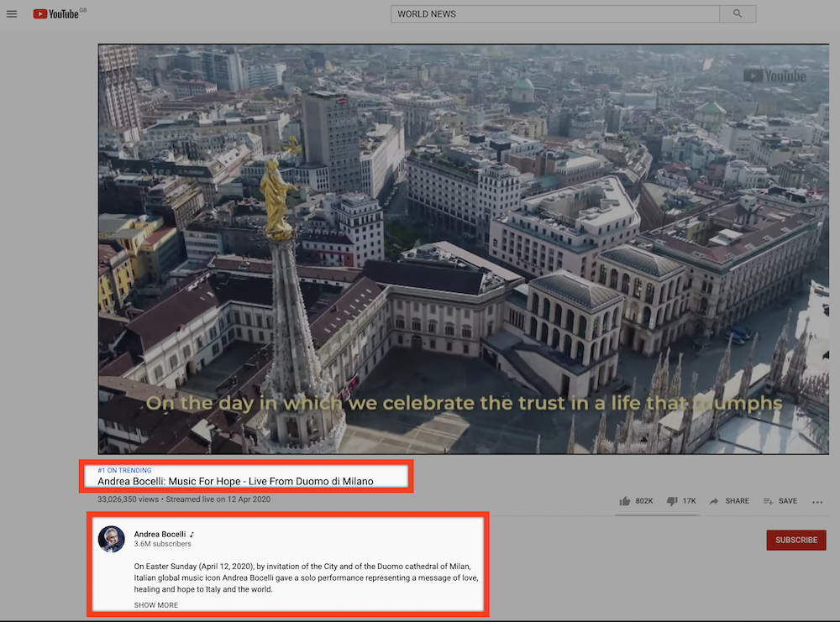This screenshot has height=622, width=840.
Task: Click the description starting 'On Easter Sunday'
Action: (306, 578)
